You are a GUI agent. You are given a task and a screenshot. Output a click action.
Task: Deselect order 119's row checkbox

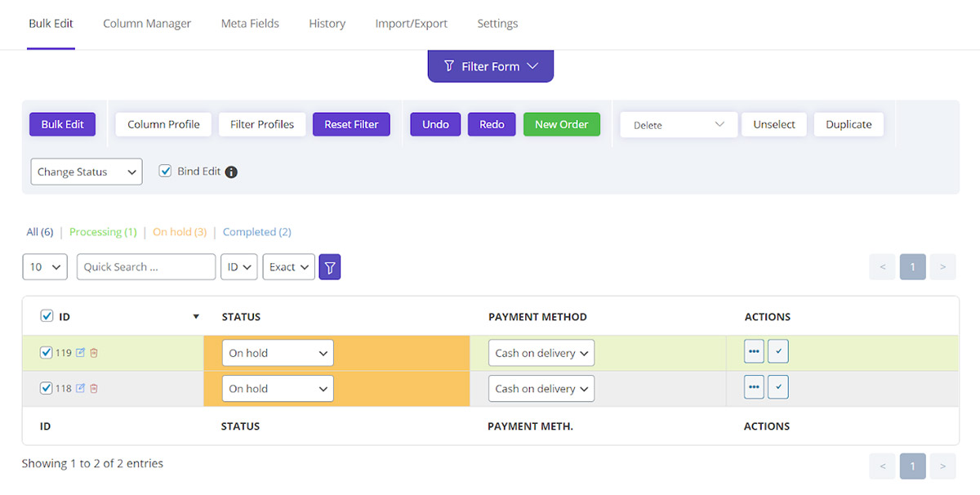pyautogui.click(x=47, y=352)
